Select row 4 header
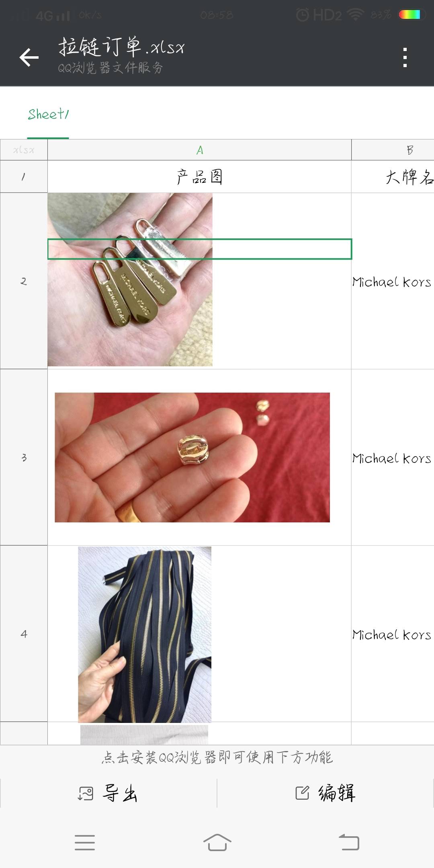This screenshot has height=868, width=434. point(24,634)
